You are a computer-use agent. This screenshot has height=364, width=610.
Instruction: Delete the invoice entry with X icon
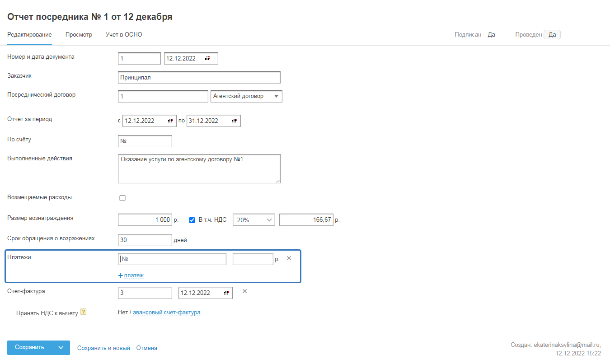coord(244,291)
